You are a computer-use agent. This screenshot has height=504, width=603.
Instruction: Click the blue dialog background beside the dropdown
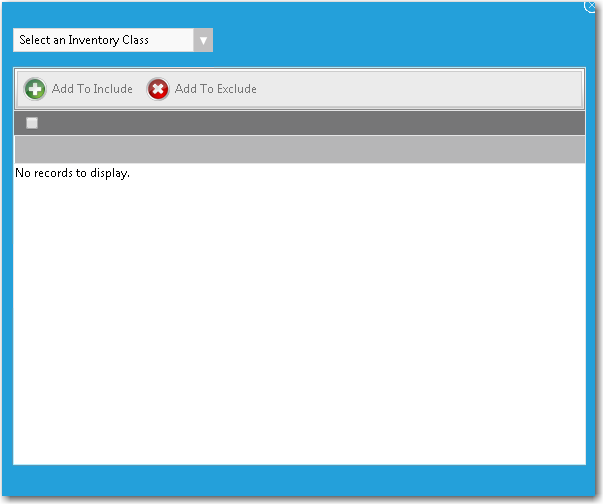[x=400, y=40]
